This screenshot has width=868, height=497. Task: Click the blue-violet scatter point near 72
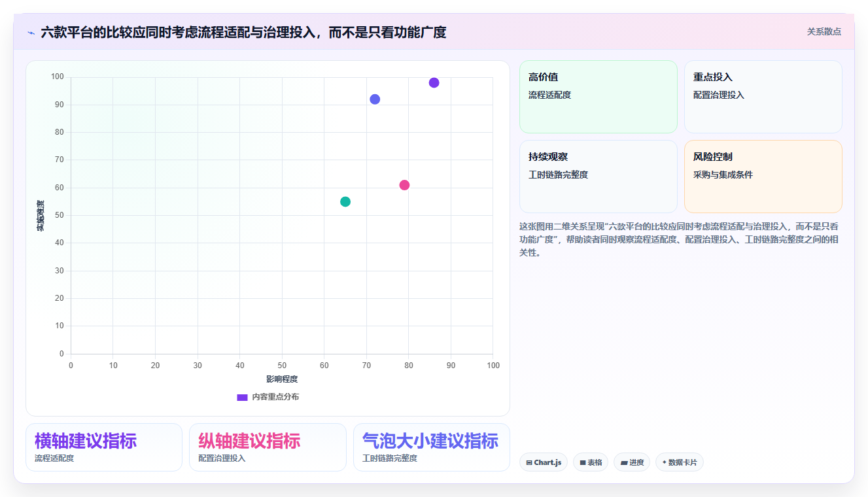tap(375, 99)
